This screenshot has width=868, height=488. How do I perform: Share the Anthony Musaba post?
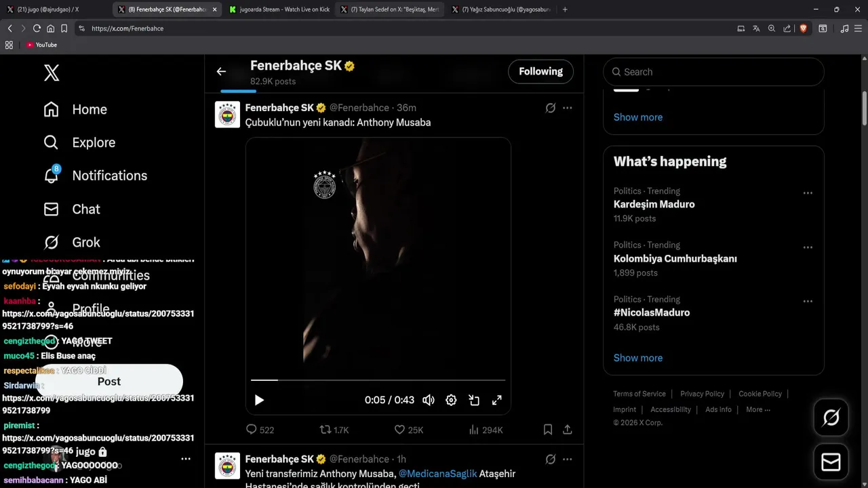(x=568, y=430)
